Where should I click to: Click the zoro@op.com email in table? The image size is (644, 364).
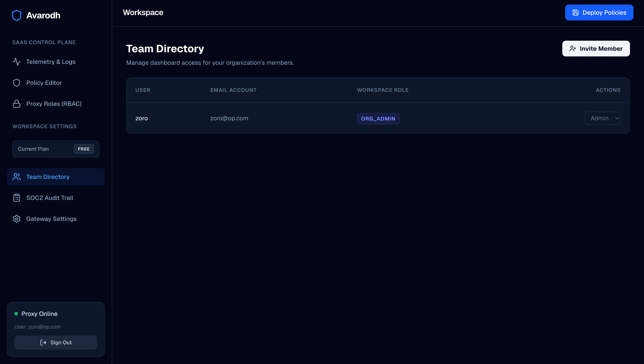[x=229, y=118]
